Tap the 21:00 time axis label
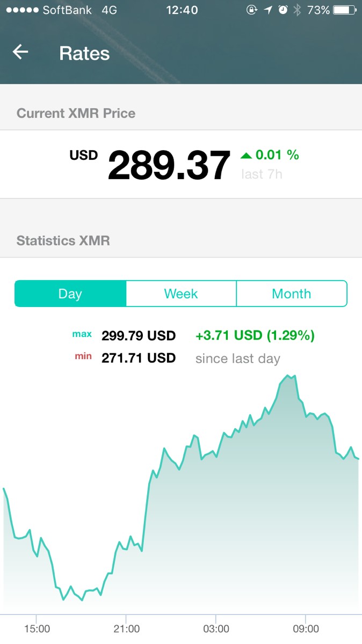362x644 pixels. coord(126,628)
